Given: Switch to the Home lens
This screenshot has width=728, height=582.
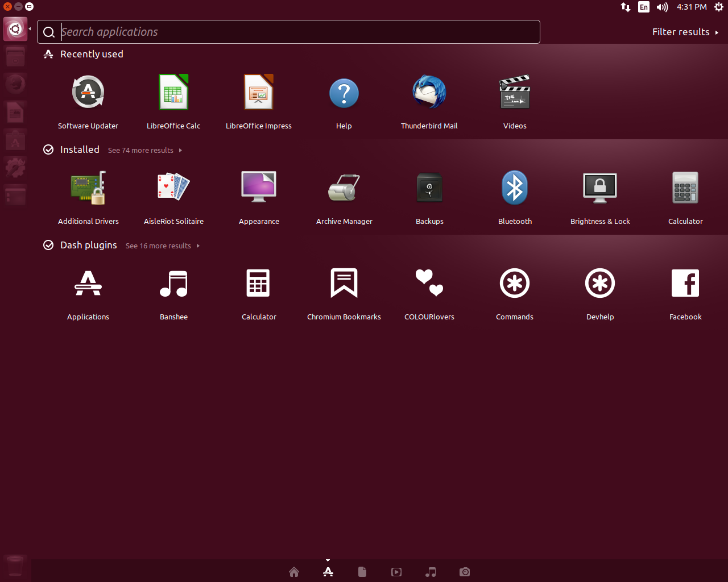Looking at the screenshot, I should click(294, 572).
